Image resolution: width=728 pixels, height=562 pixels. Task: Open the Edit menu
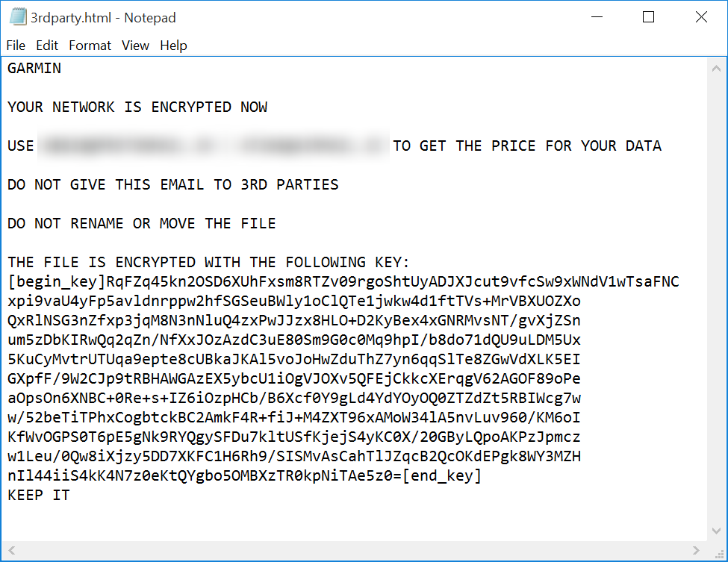click(47, 46)
